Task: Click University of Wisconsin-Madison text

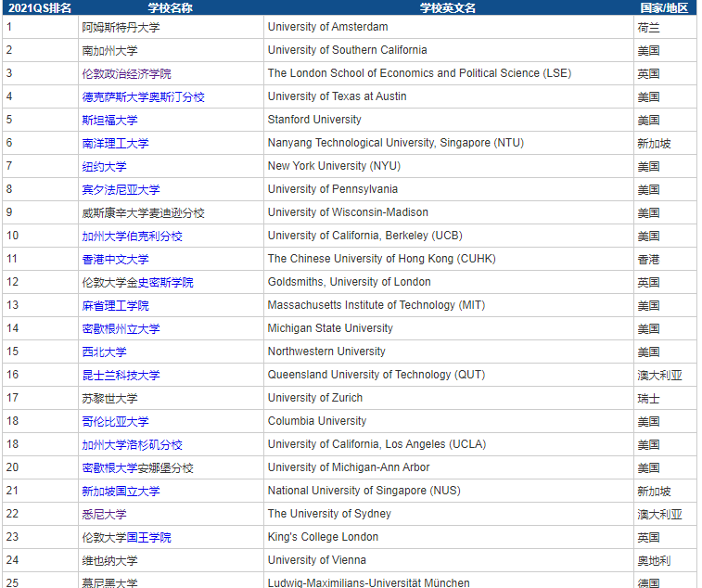Action: [x=348, y=212]
